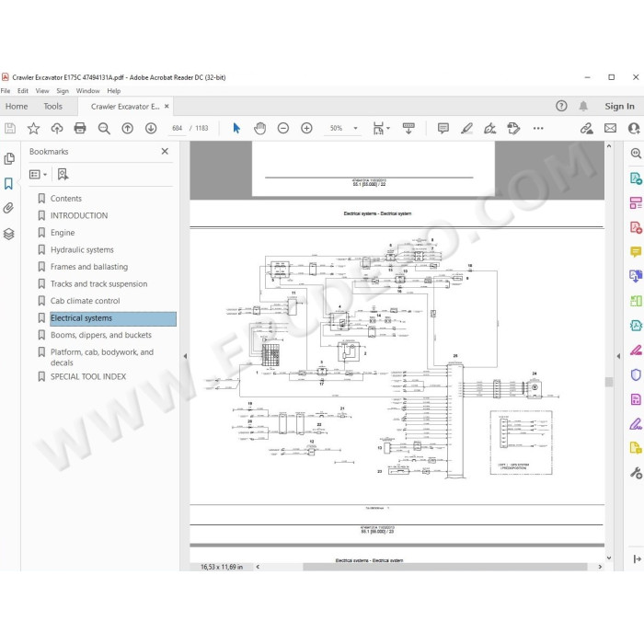Open the page thumbnails panel
Viewport: 644px width, 644px height.
[x=9, y=158]
